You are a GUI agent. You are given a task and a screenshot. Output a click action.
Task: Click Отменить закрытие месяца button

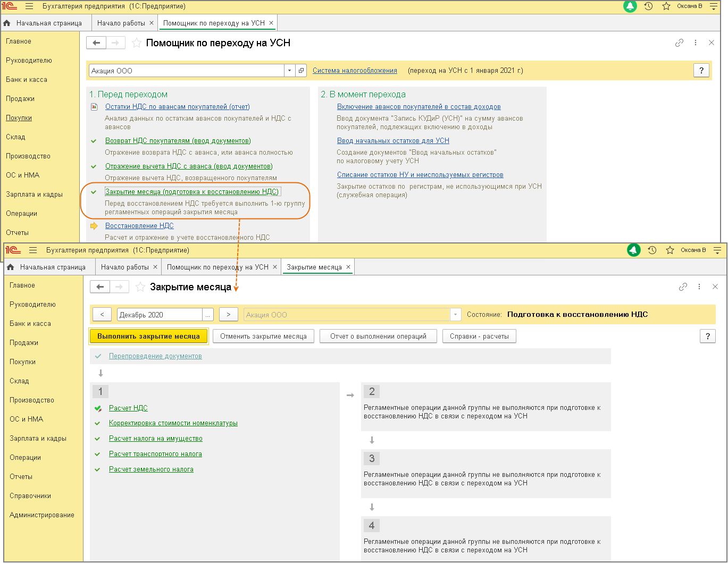(x=263, y=336)
